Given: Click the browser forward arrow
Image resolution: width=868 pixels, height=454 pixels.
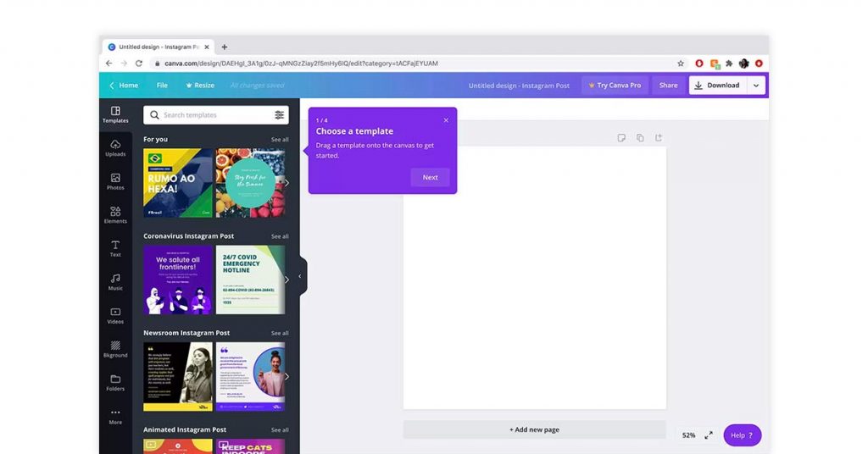Looking at the screenshot, I should [x=124, y=63].
